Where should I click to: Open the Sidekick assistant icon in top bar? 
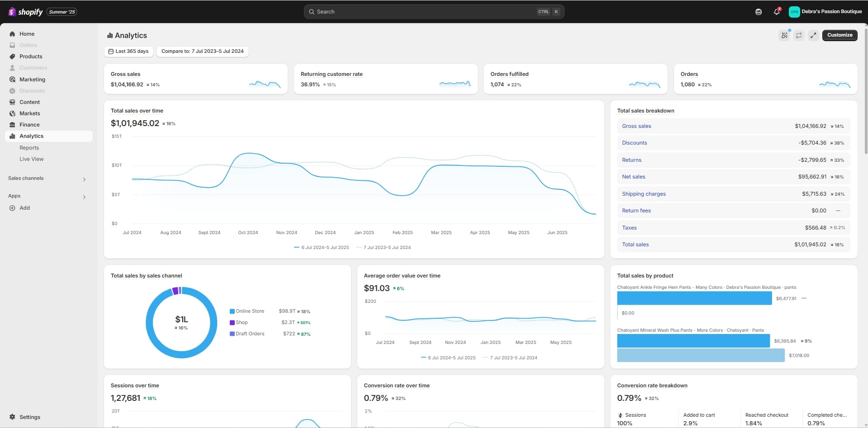[759, 12]
